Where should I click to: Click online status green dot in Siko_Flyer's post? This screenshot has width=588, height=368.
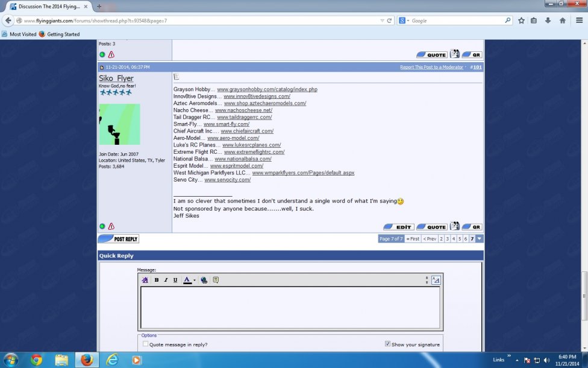tap(102, 226)
